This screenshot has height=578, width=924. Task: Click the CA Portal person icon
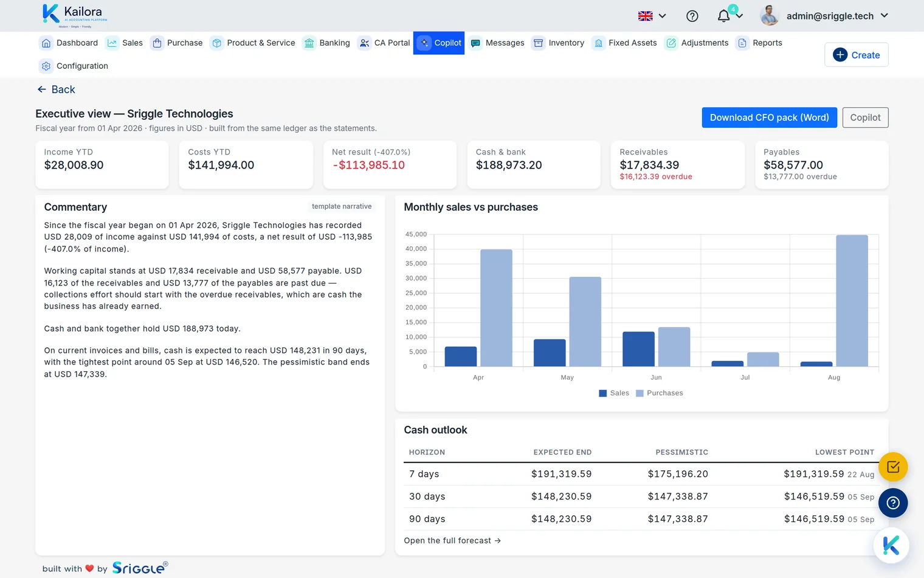[x=364, y=43]
